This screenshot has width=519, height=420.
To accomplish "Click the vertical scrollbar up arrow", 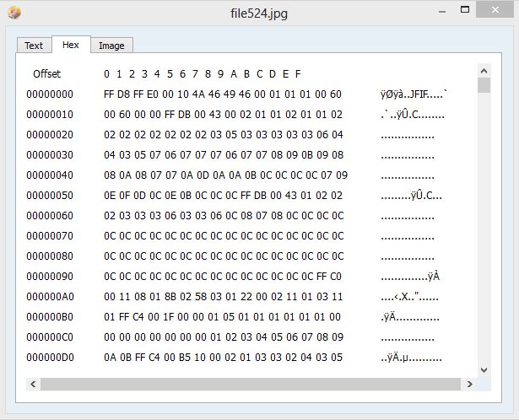I will point(484,72).
